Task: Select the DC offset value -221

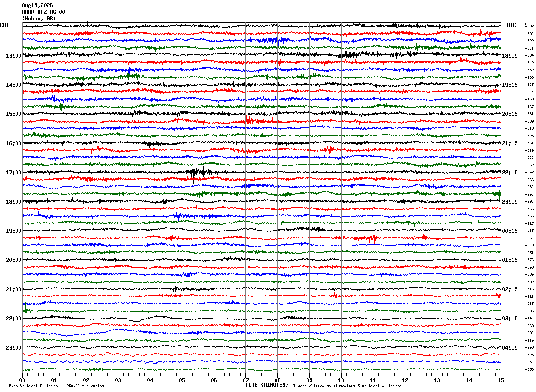Action: 529,296
